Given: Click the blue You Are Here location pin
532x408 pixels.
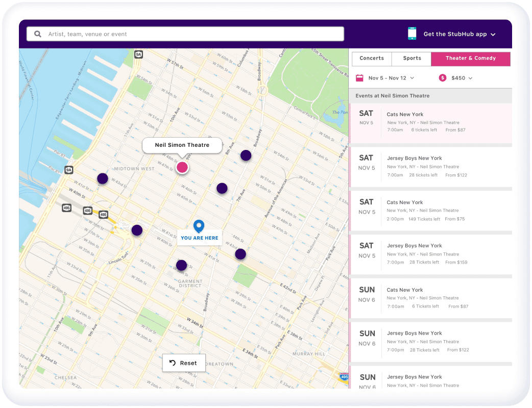Looking at the screenshot, I should pyautogui.click(x=199, y=226).
